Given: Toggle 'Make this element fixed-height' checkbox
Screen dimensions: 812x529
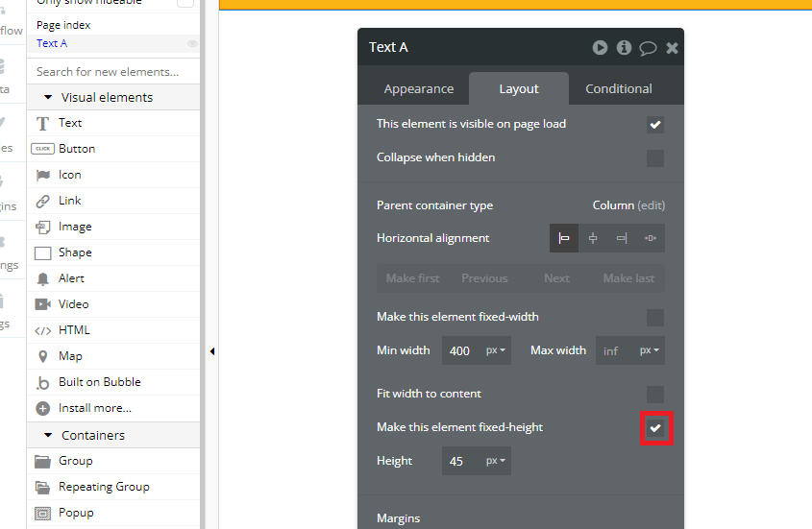Looking at the screenshot, I should coord(655,428).
